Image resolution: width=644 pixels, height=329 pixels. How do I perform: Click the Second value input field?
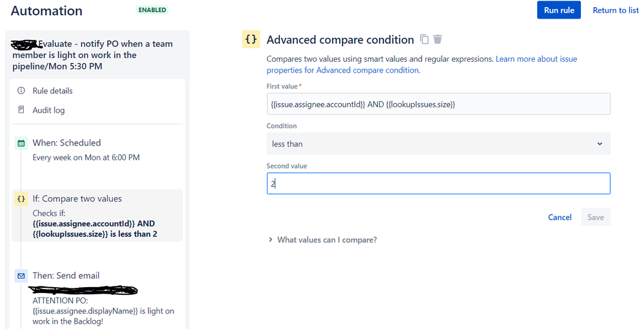(438, 183)
